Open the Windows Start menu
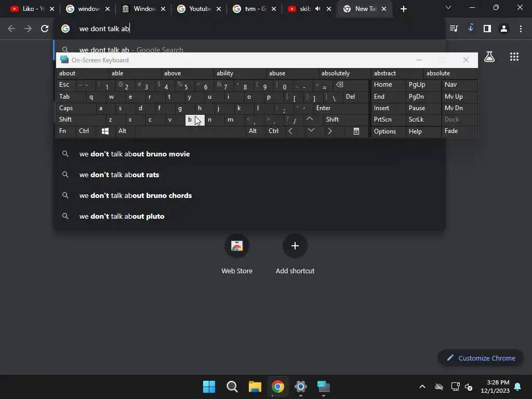The height and width of the screenshot is (399, 532). point(209,387)
